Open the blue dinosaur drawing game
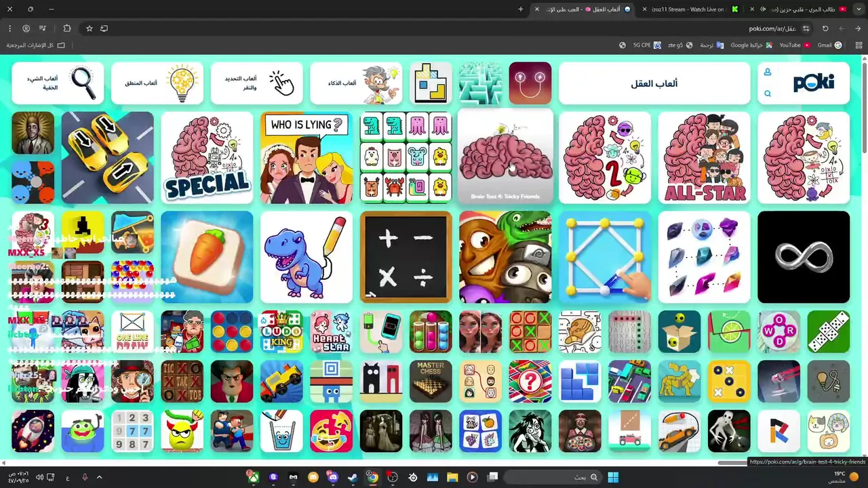The image size is (868, 488). point(307,257)
